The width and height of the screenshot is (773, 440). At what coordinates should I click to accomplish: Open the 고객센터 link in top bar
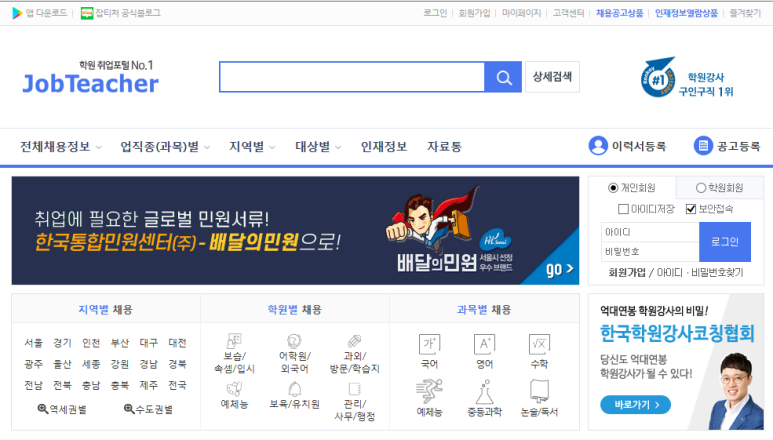click(x=568, y=13)
